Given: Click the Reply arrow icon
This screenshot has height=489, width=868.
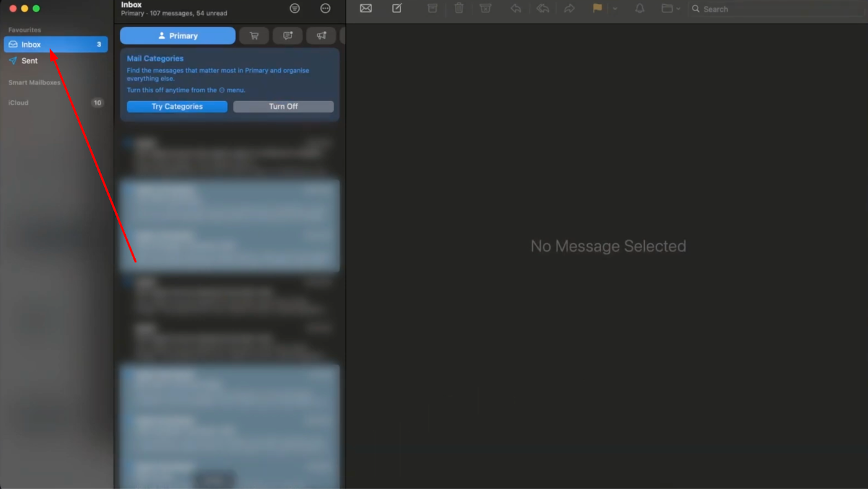Looking at the screenshot, I should click(516, 9).
